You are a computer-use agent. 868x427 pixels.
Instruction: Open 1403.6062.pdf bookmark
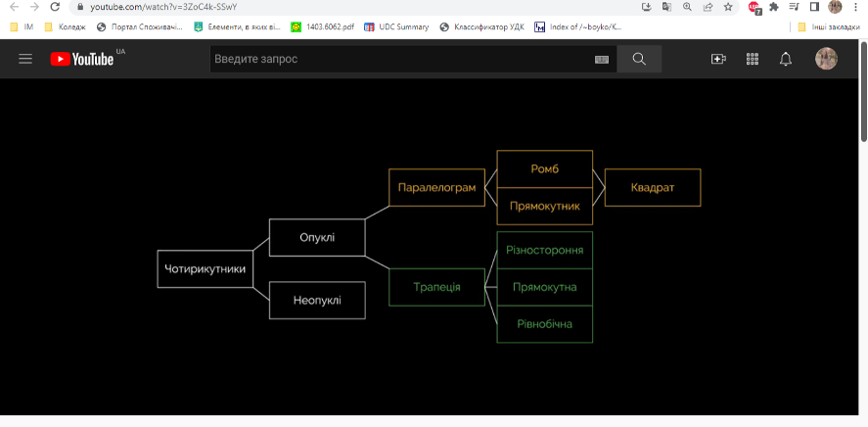323,26
